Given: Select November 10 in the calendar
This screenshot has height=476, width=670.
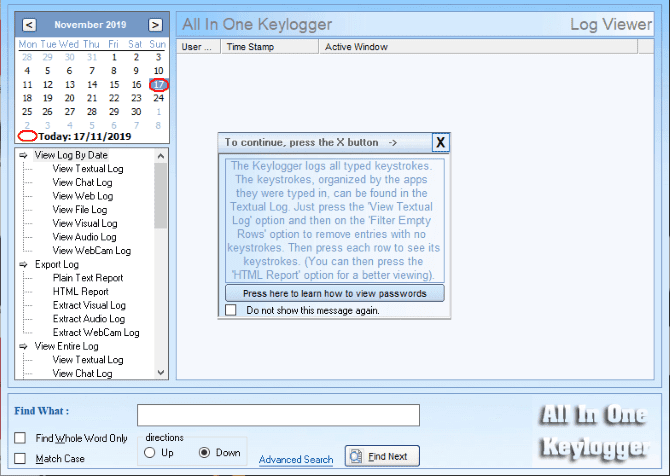Looking at the screenshot, I should click(x=159, y=71).
